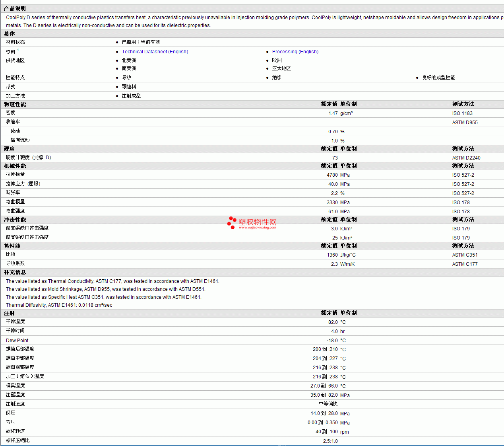504x446 pixels.
Task: Select the "27.0 到 66.0" mold temperature range
Action: [324, 386]
